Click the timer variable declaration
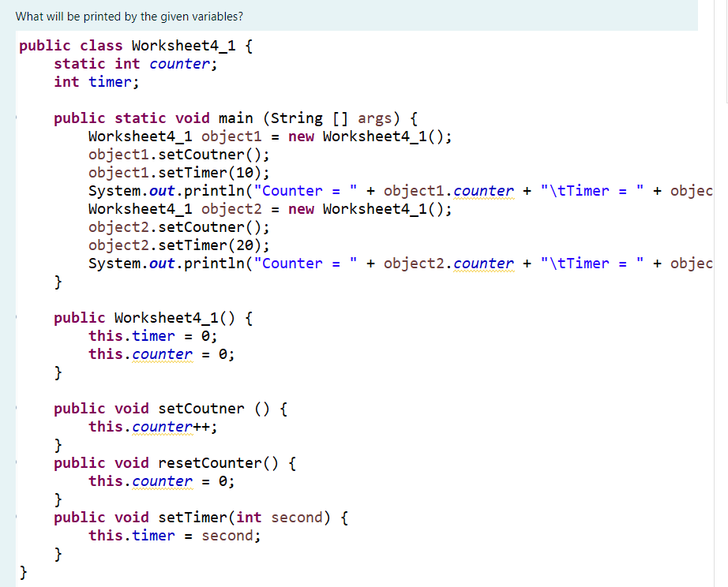 point(110,81)
